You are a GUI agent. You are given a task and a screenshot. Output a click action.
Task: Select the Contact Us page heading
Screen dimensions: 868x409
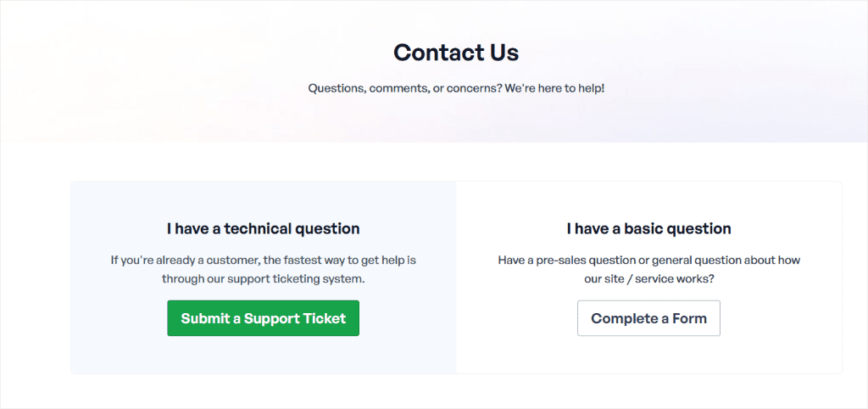456,52
